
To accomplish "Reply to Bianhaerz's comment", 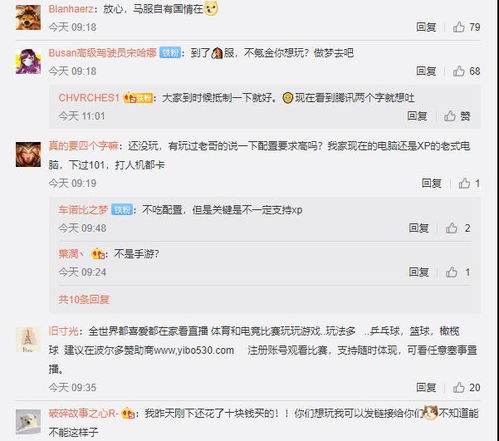I will 426,27.
